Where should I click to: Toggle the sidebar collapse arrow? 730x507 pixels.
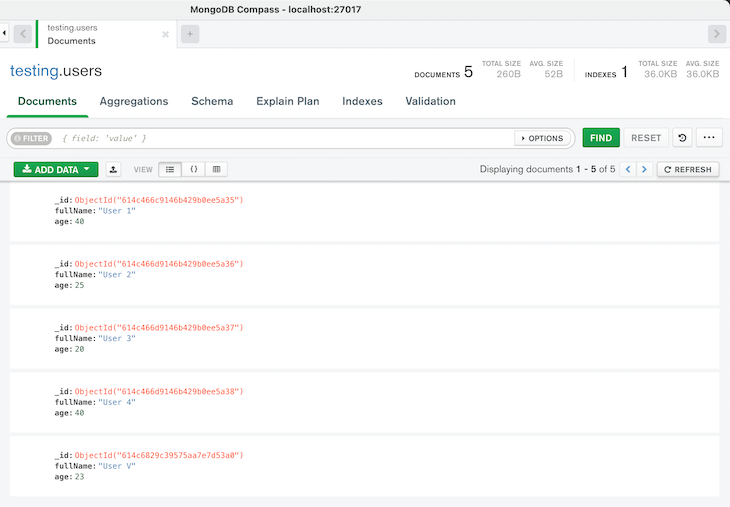(4, 34)
